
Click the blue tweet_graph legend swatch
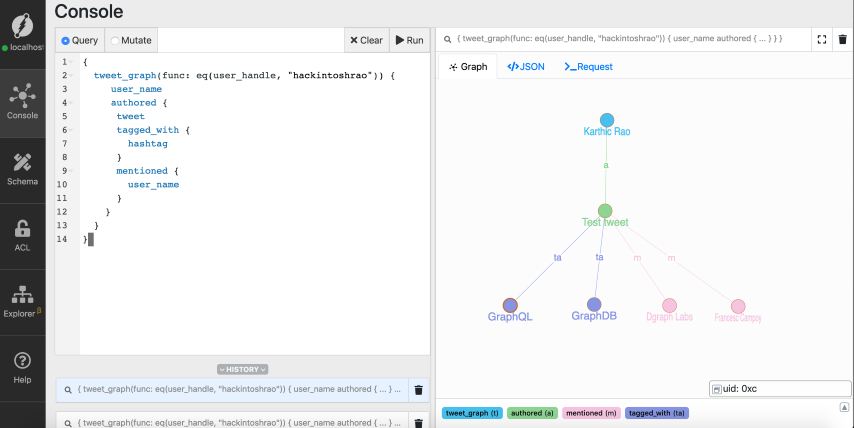(x=471, y=412)
